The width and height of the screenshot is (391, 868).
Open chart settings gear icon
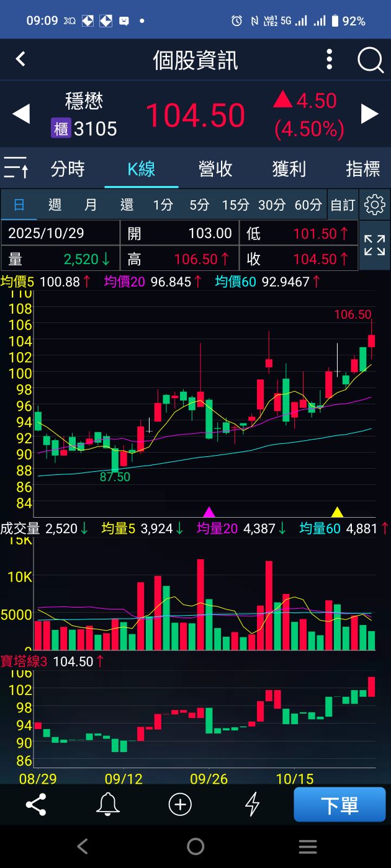tap(375, 205)
